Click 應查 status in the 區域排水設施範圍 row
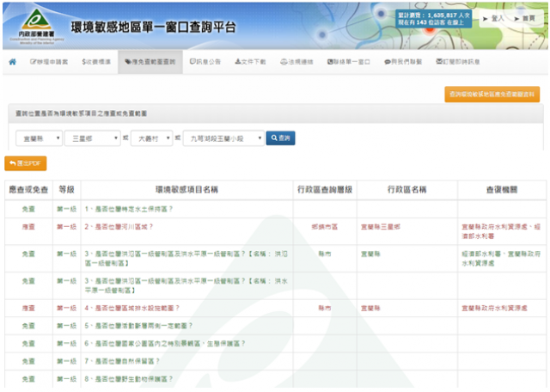Image resolution: width=550 pixels, height=392 pixels. point(28,308)
